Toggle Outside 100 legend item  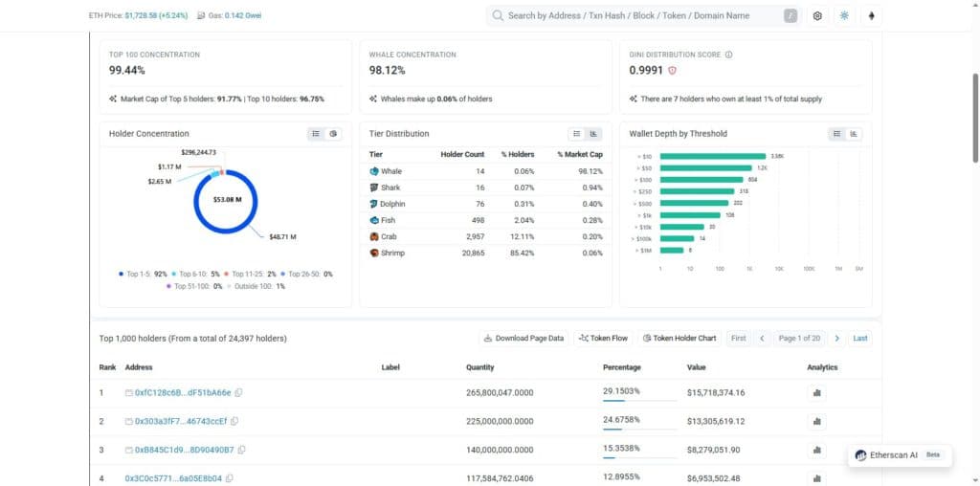(x=256, y=286)
